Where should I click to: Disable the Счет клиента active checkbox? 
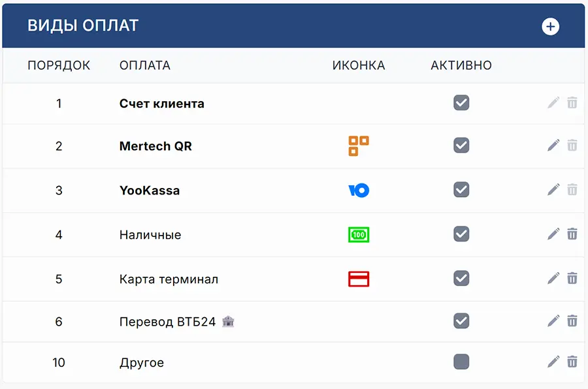(461, 103)
